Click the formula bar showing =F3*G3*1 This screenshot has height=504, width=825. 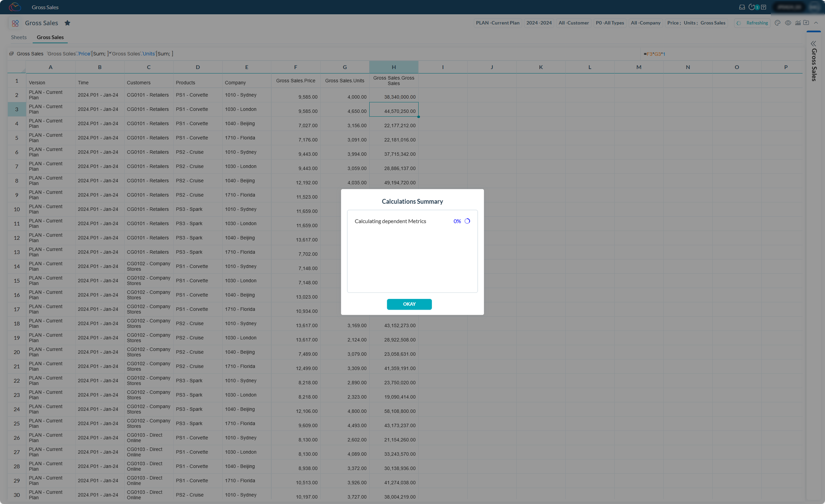655,54
